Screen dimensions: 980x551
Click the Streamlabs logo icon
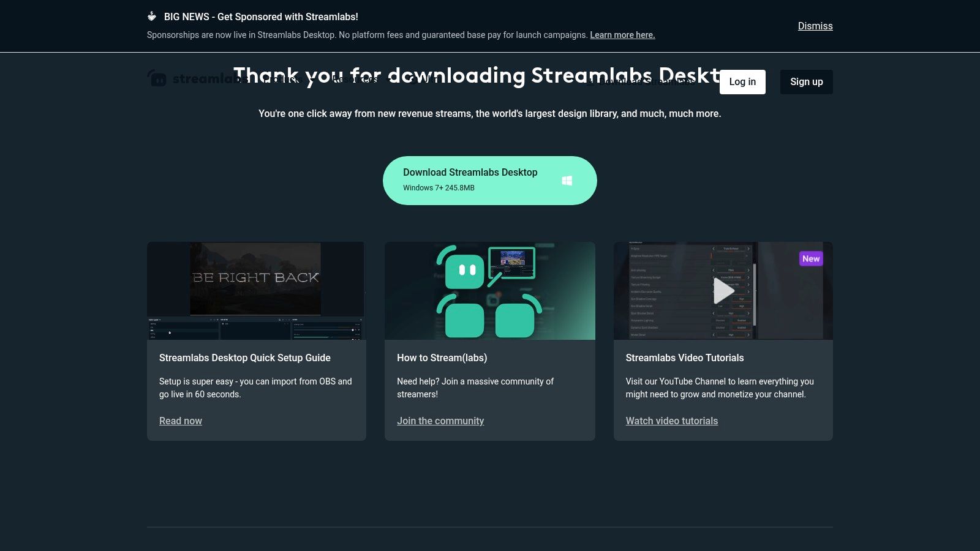click(157, 78)
